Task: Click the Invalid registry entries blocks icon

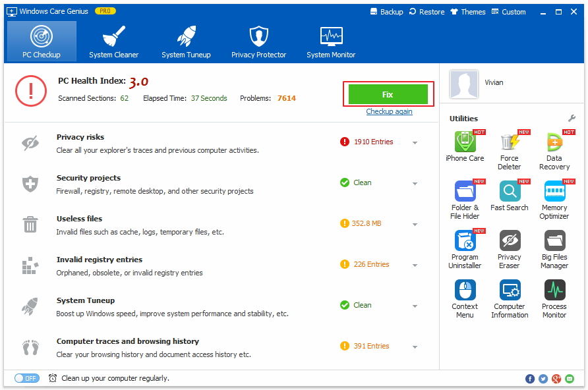Action: [x=30, y=265]
